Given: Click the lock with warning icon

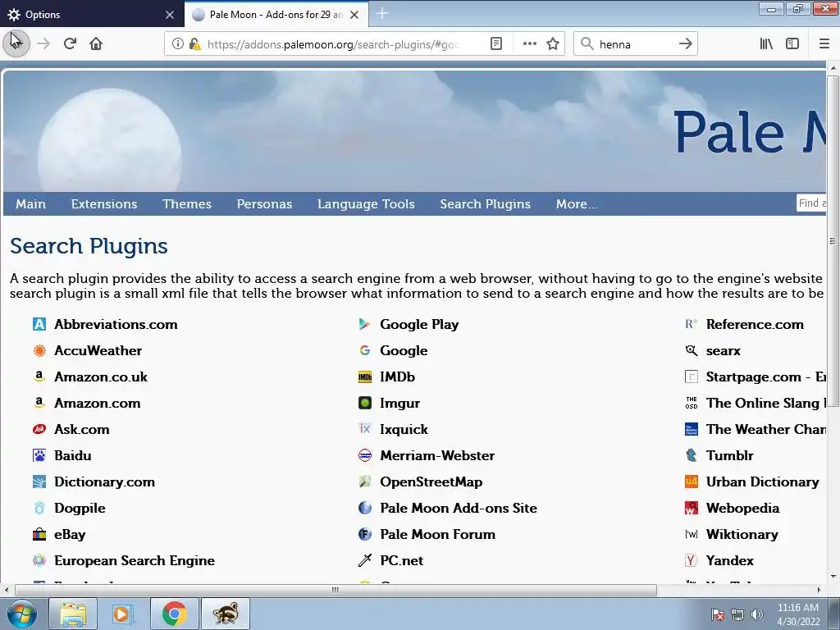Looking at the screenshot, I should (x=194, y=44).
